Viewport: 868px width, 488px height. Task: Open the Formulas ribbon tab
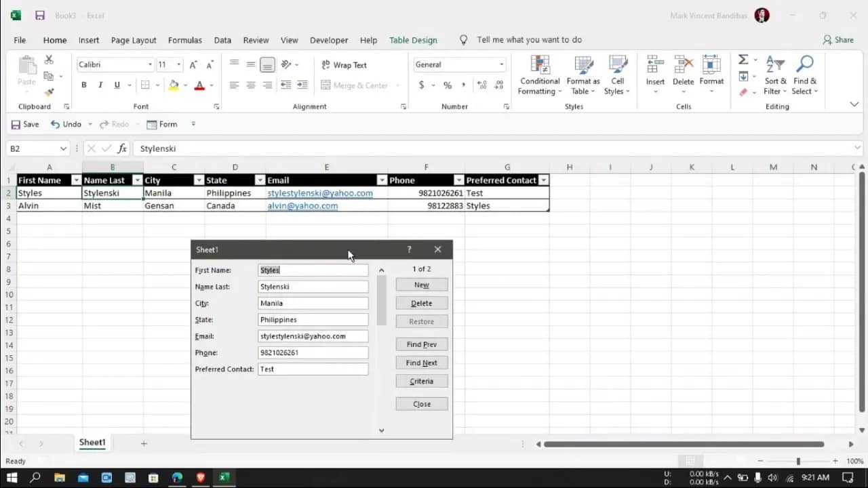184,40
